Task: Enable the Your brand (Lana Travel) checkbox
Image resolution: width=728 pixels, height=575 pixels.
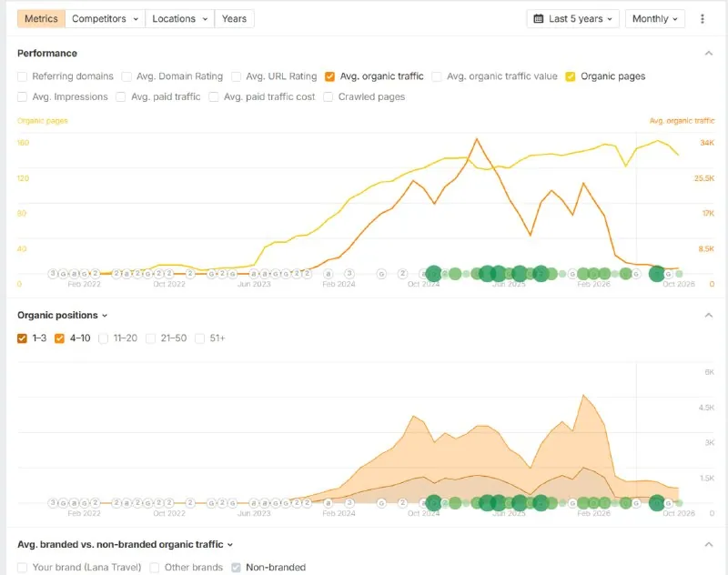Action: [x=22, y=568]
